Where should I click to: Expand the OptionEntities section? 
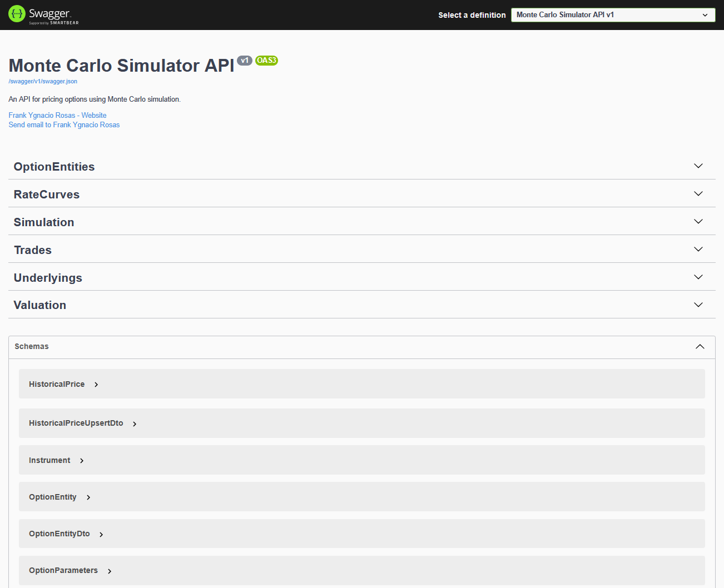698,166
